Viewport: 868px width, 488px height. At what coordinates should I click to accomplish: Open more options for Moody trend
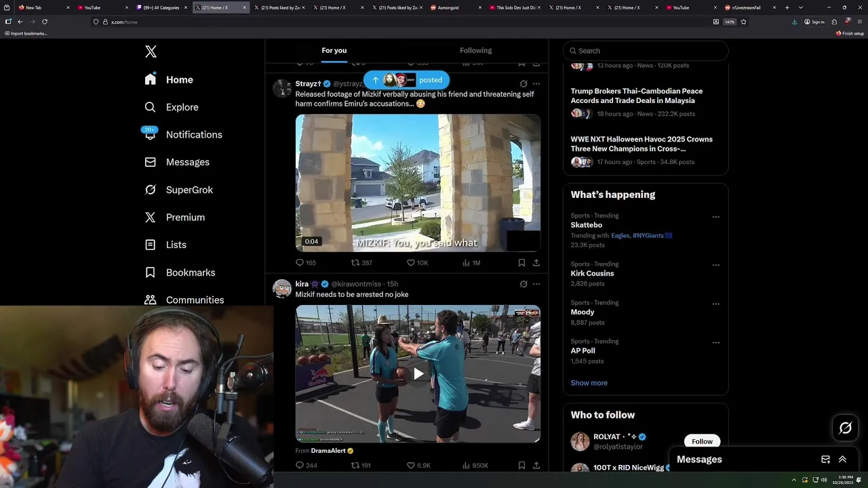(x=716, y=304)
